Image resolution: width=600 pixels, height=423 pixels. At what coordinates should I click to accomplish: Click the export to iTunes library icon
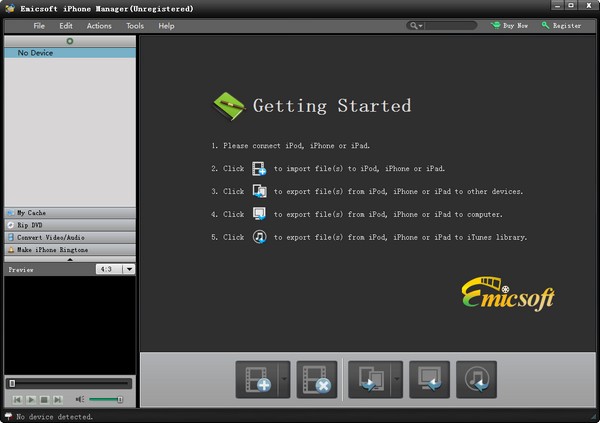[x=476, y=380]
